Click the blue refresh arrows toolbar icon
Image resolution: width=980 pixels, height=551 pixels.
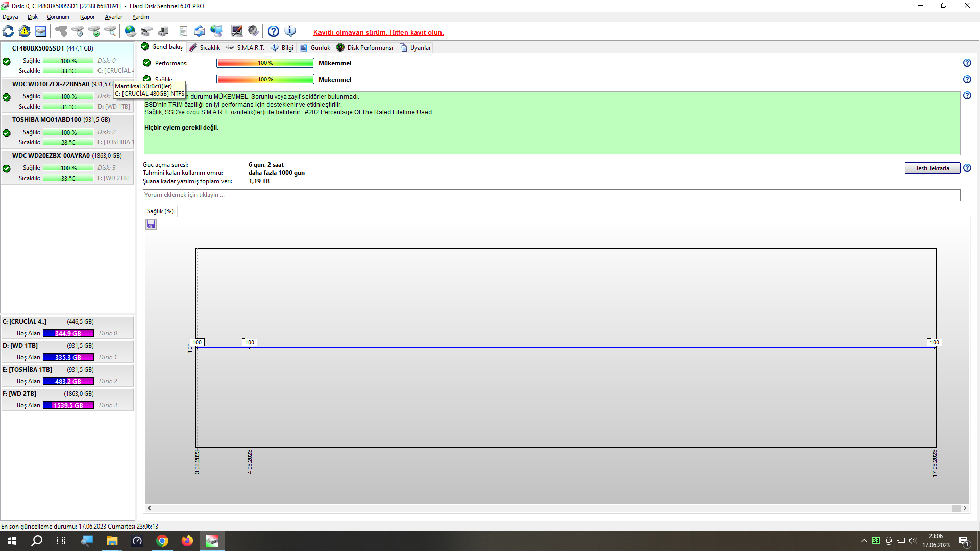(x=8, y=32)
